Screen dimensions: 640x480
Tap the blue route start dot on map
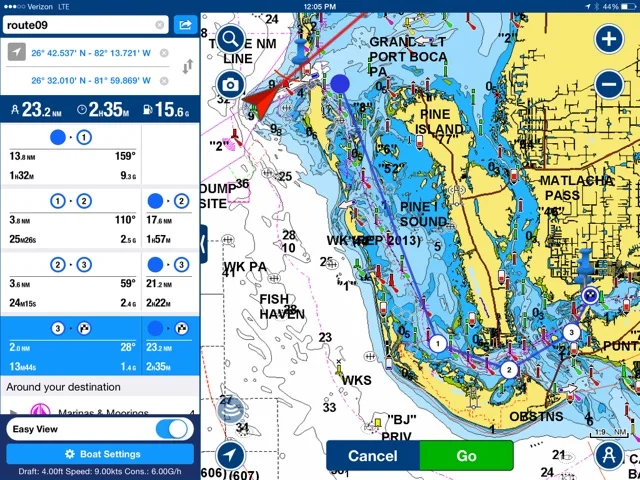click(340, 84)
